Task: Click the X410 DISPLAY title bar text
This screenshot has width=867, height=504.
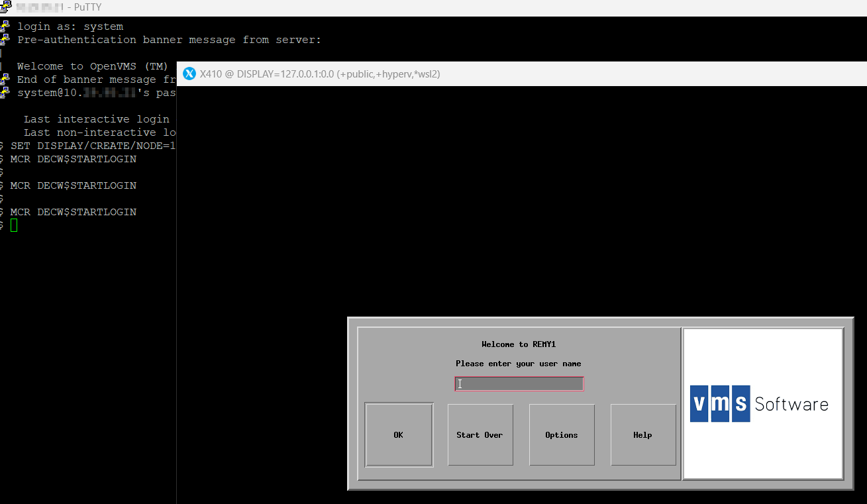Action: point(320,74)
